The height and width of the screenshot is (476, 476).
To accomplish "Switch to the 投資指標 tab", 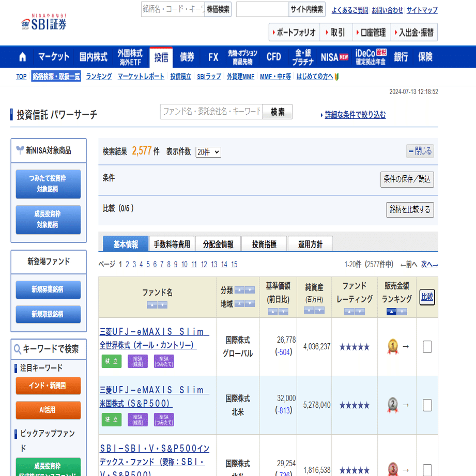I will (x=264, y=244).
